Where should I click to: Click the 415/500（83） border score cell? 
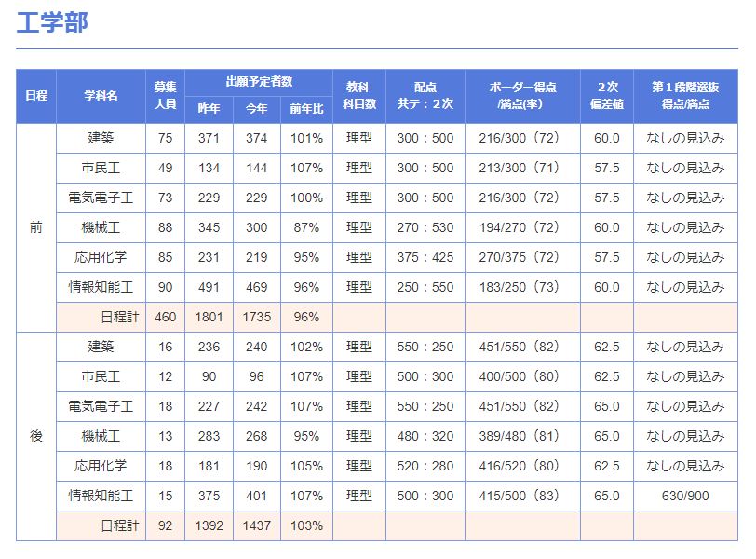click(x=522, y=496)
